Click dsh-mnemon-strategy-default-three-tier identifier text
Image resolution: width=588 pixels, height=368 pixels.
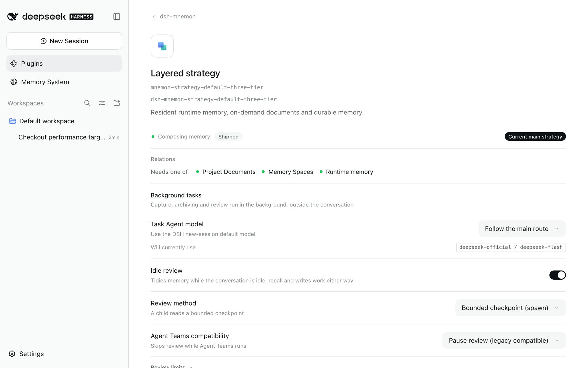click(x=213, y=99)
